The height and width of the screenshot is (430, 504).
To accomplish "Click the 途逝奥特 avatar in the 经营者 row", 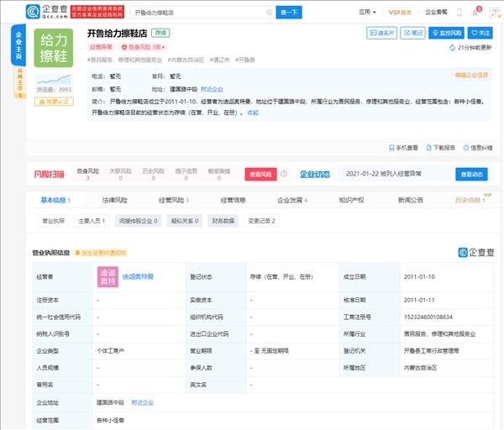I will click(x=108, y=275).
